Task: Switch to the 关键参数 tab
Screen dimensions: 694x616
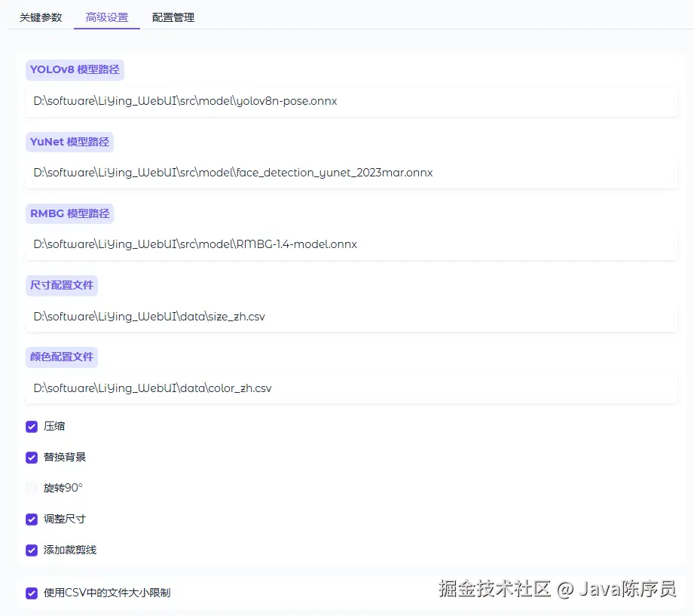Action: pos(41,17)
